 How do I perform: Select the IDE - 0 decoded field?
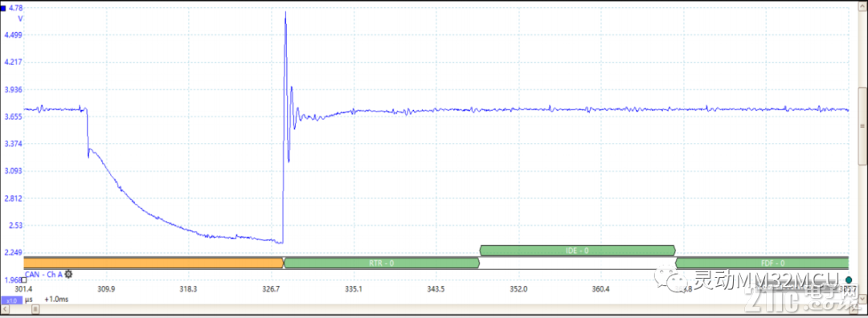pyautogui.click(x=577, y=251)
